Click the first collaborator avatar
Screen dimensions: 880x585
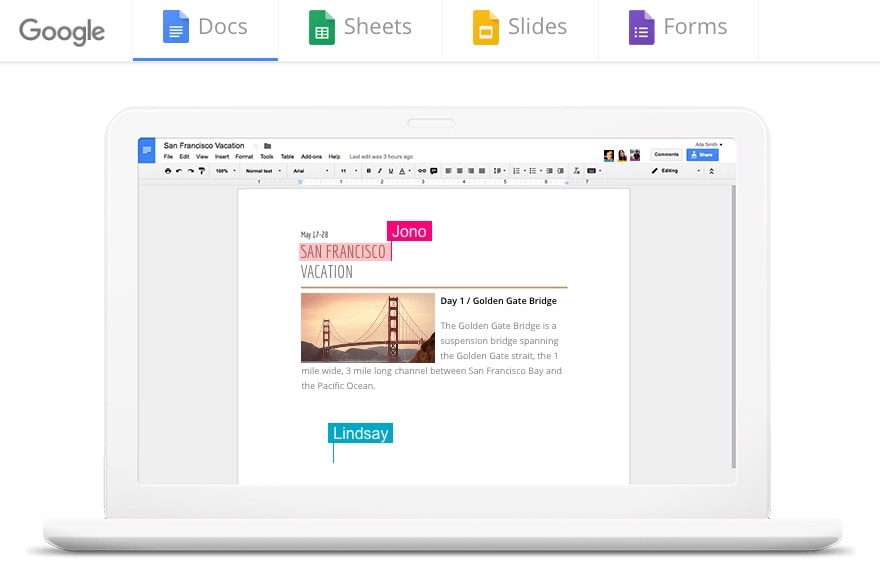coord(609,156)
